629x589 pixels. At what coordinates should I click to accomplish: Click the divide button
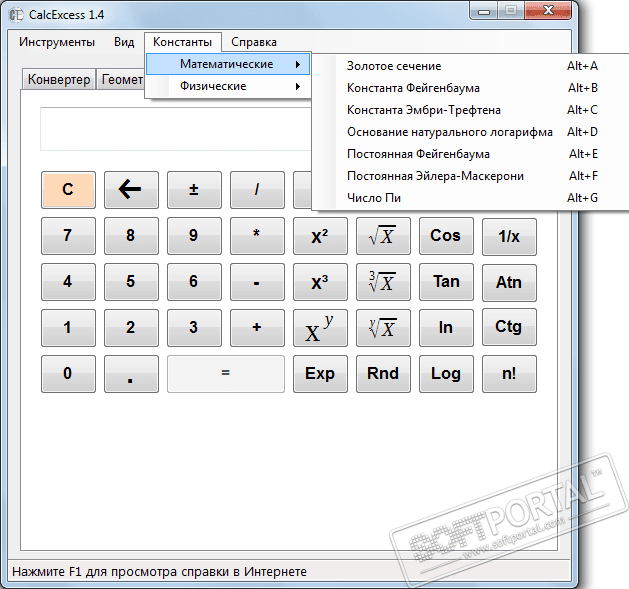click(257, 190)
